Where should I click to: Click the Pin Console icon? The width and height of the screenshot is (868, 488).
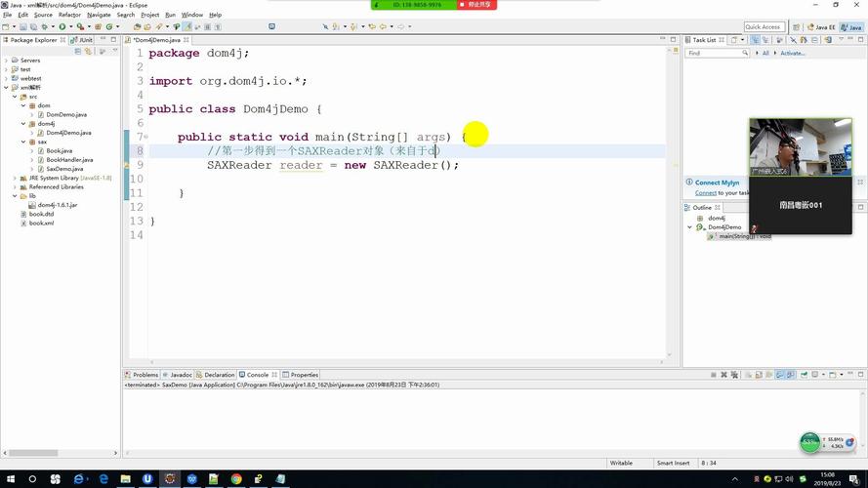pyautogui.click(x=804, y=375)
